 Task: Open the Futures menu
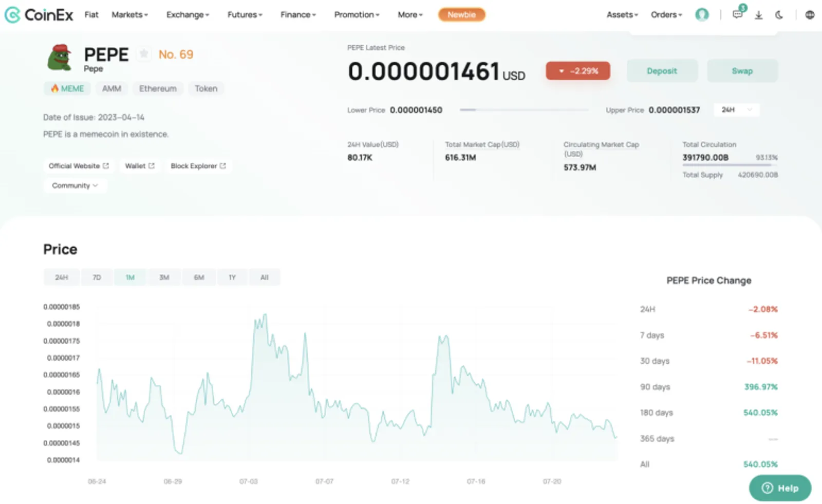[x=245, y=15]
